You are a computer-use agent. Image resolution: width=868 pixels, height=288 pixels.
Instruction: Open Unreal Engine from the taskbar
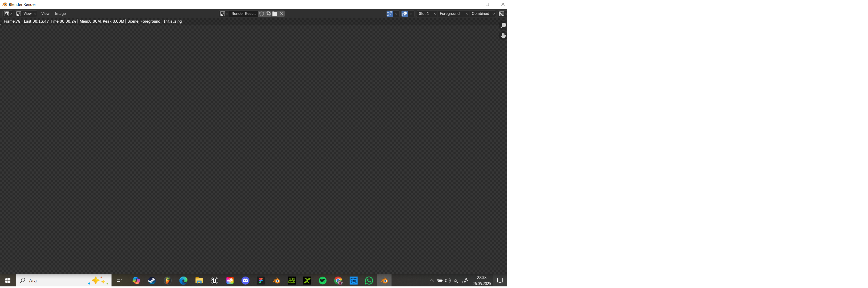215,281
